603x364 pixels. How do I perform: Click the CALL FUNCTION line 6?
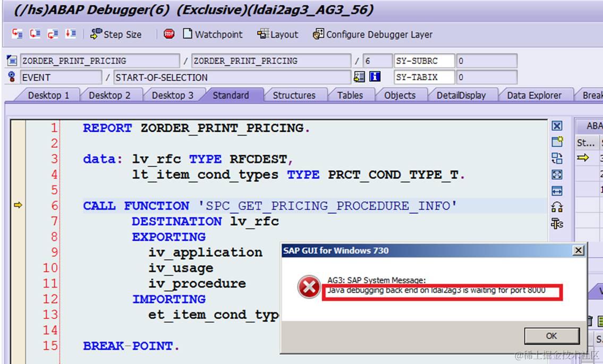tap(270, 206)
